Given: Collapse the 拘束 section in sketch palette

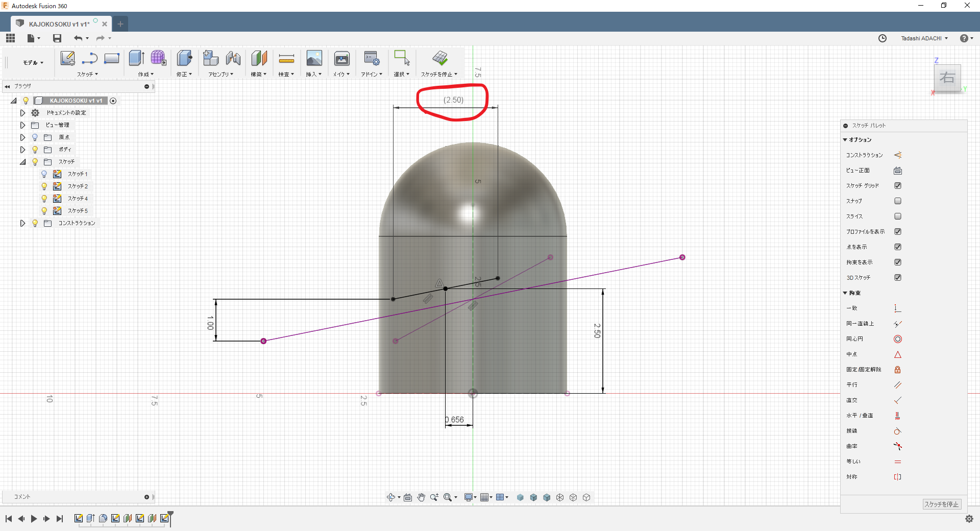Looking at the screenshot, I should 845,293.
